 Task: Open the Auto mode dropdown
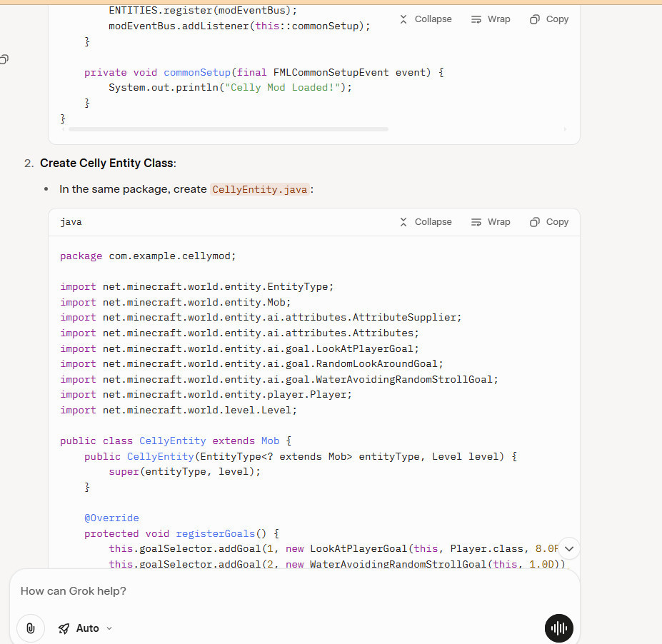tap(85, 628)
